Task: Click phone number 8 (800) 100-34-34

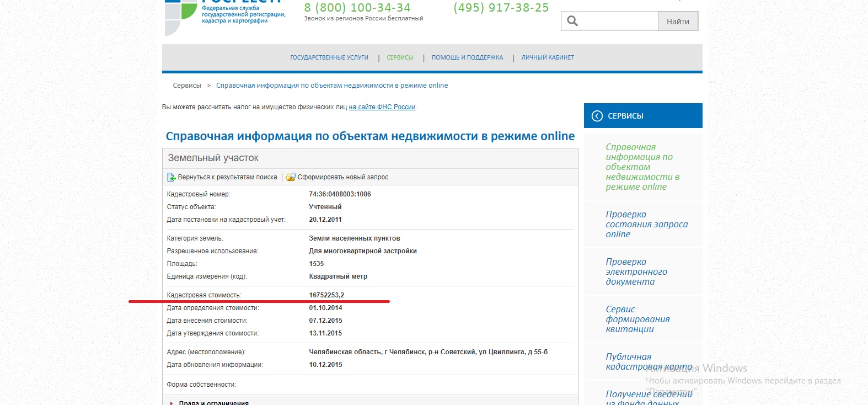Action: coord(357,8)
